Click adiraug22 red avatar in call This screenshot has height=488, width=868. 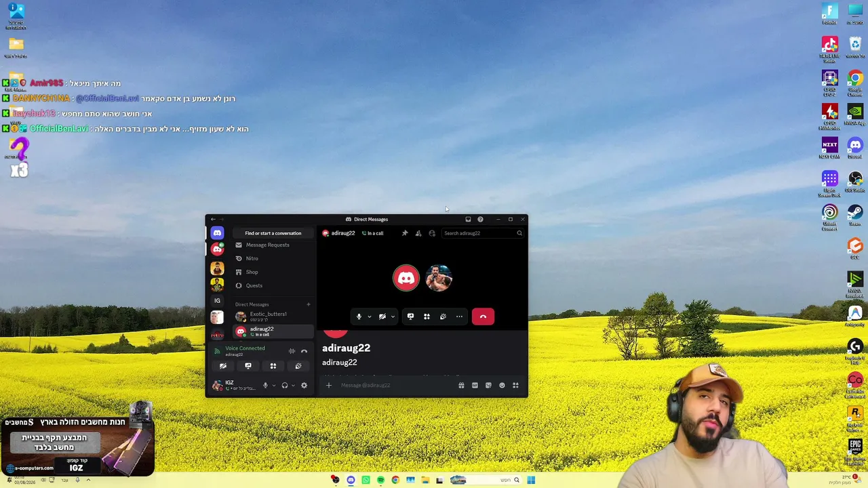coord(406,278)
